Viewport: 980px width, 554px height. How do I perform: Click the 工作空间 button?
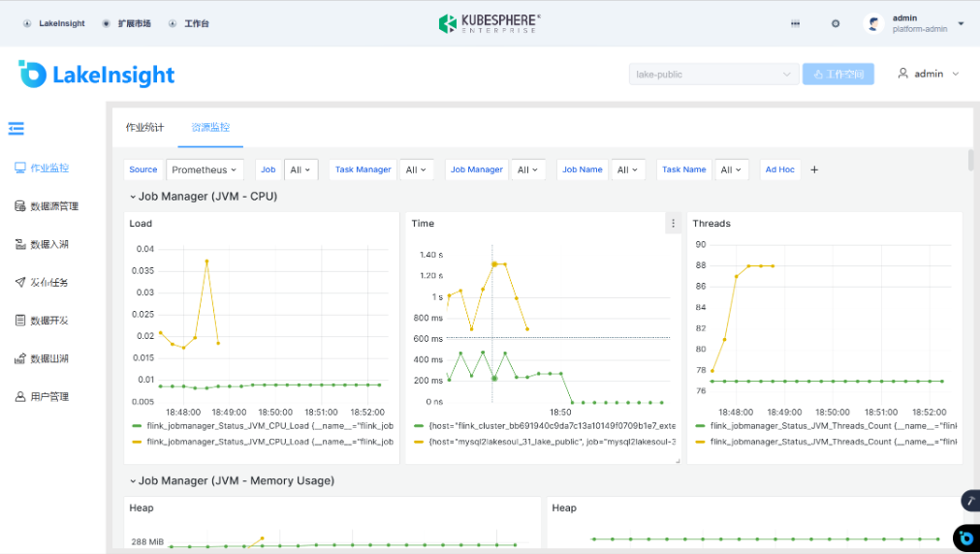838,75
